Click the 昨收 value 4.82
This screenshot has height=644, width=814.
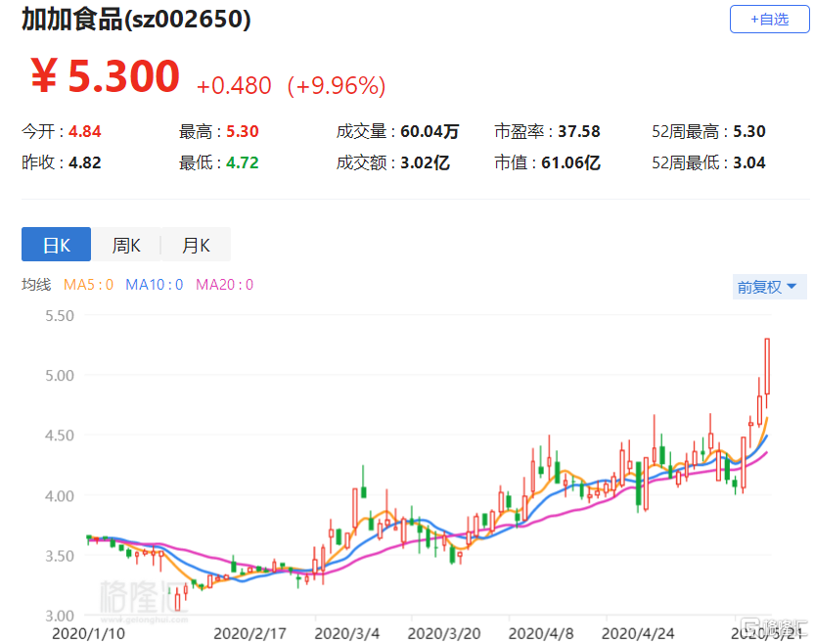click(x=84, y=162)
